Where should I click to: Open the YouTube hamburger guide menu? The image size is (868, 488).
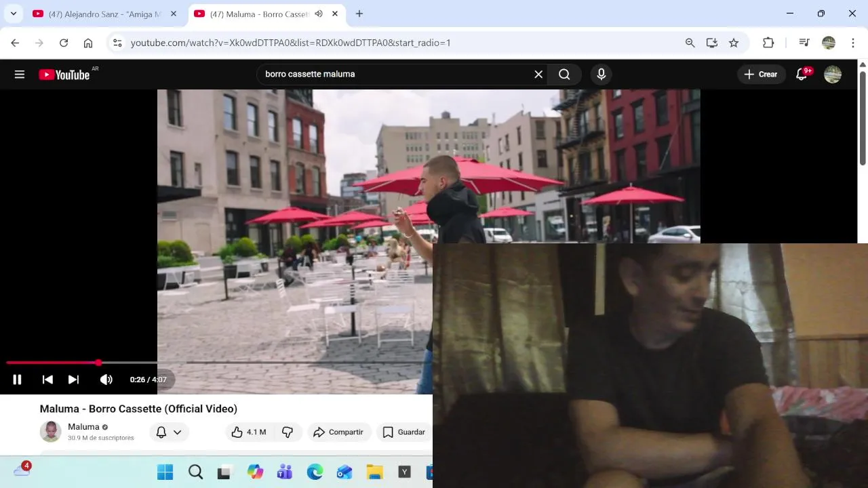20,75
